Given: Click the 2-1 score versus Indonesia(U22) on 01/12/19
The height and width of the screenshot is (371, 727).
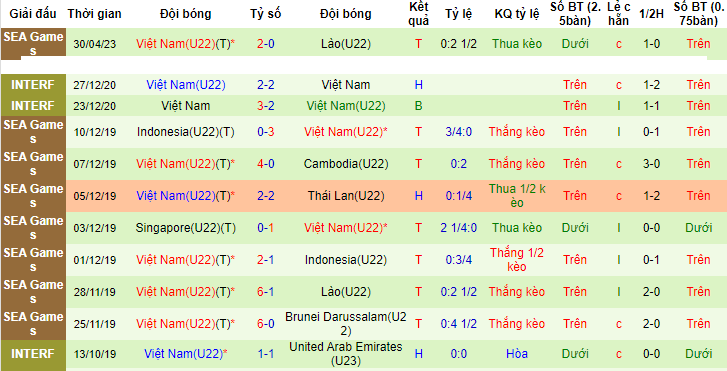Looking at the screenshot, I should coord(266,260).
